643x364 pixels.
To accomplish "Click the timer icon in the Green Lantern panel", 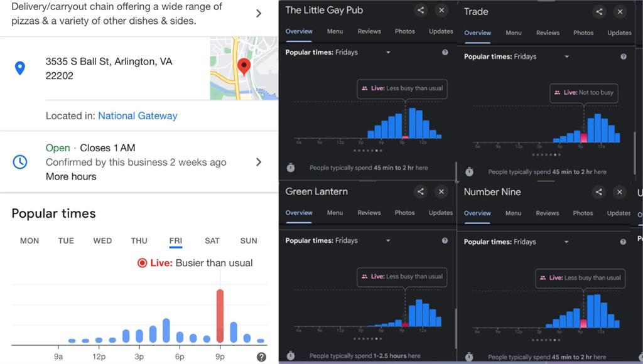I will (x=291, y=355).
